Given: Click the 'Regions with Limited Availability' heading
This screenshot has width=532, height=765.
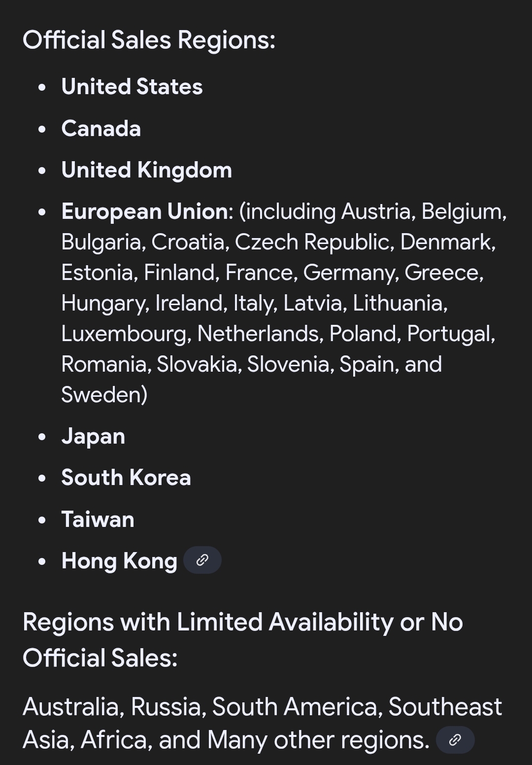Looking at the screenshot, I should tap(243, 640).
